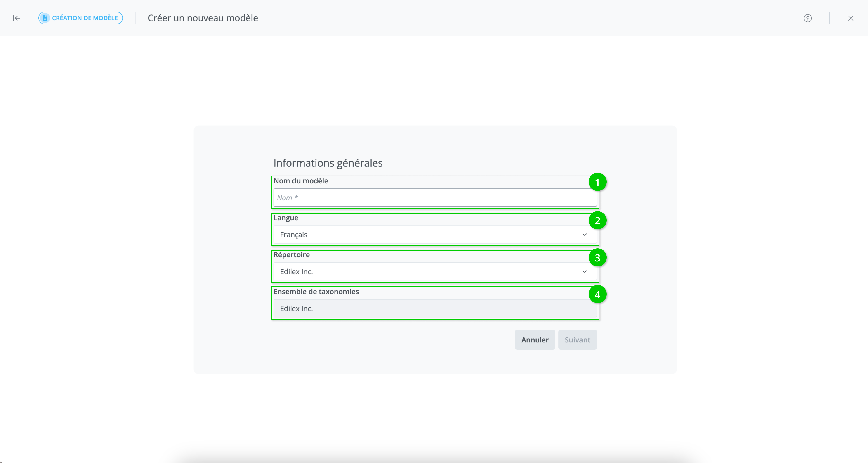Screen dimensions: 868x463
Task: Click the CRÉATION DE MODÈLE label
Action: (x=85, y=18)
